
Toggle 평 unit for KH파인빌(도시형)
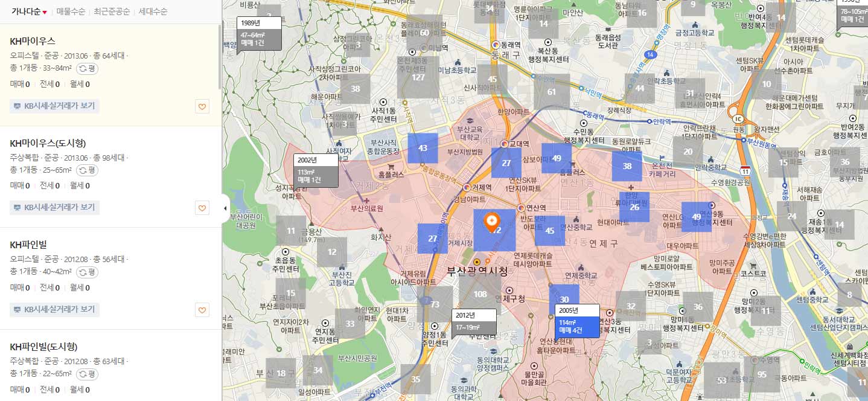pos(88,374)
